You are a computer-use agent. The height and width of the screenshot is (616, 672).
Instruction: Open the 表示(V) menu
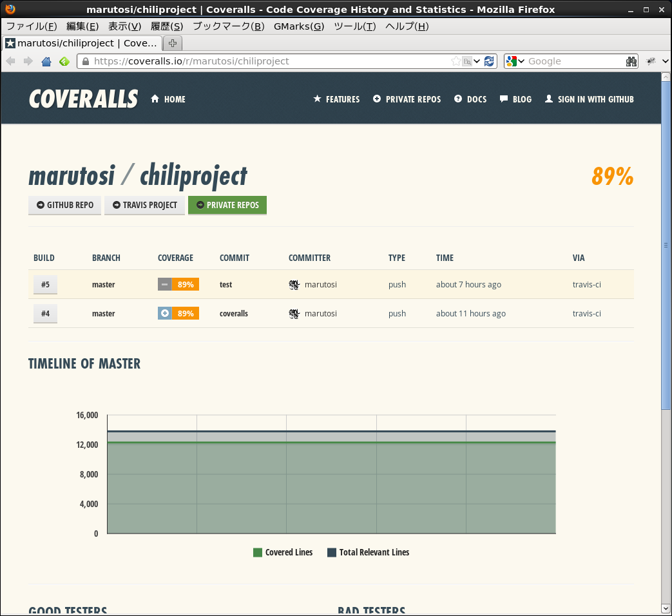[125, 26]
